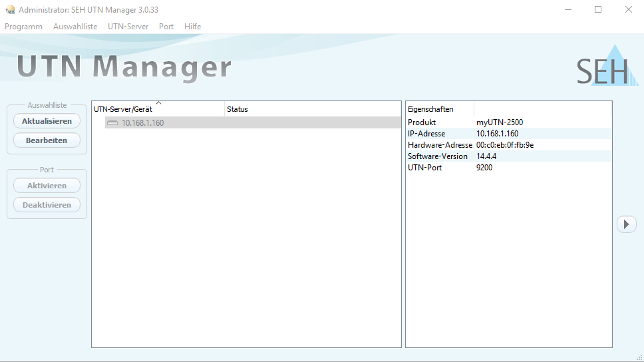
Task: Open the Programm menu
Action: [x=23, y=27]
